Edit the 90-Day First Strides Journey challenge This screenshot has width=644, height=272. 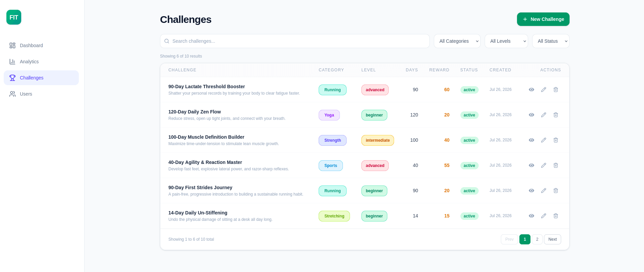(544, 191)
